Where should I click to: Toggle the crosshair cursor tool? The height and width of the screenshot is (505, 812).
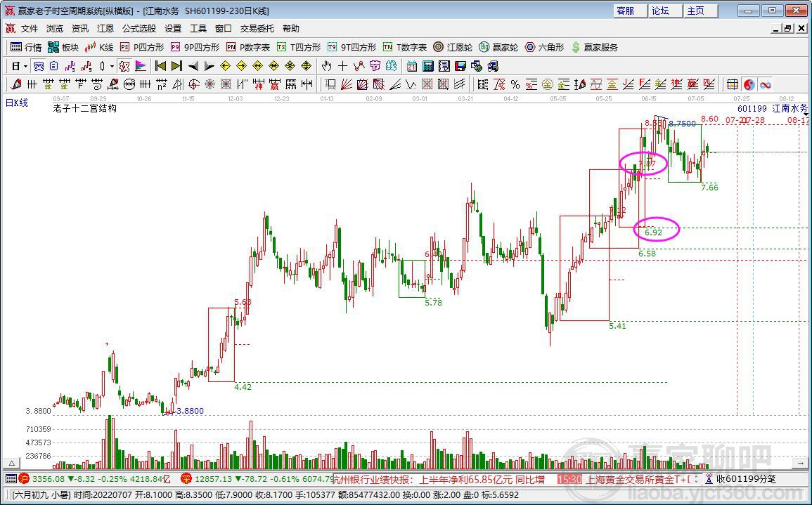coord(342,66)
